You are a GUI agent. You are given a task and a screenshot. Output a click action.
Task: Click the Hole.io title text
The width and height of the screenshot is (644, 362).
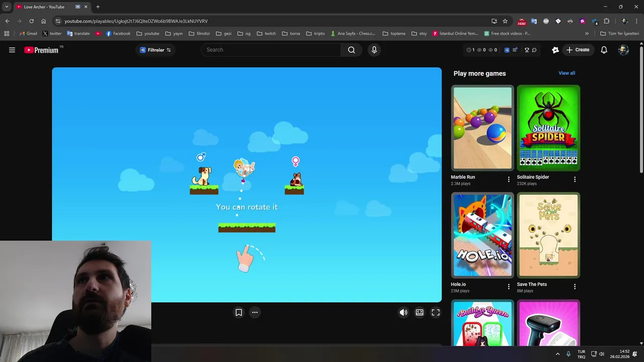tap(458, 284)
